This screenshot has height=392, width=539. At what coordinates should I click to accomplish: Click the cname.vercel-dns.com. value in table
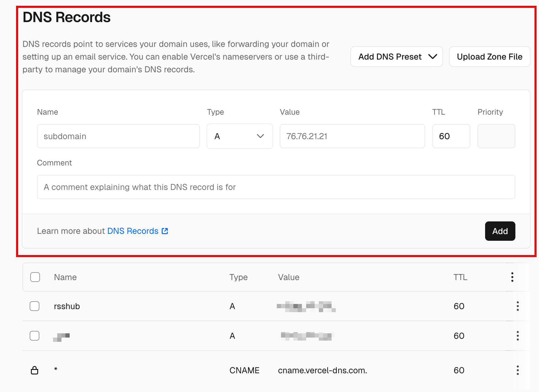coord(322,370)
